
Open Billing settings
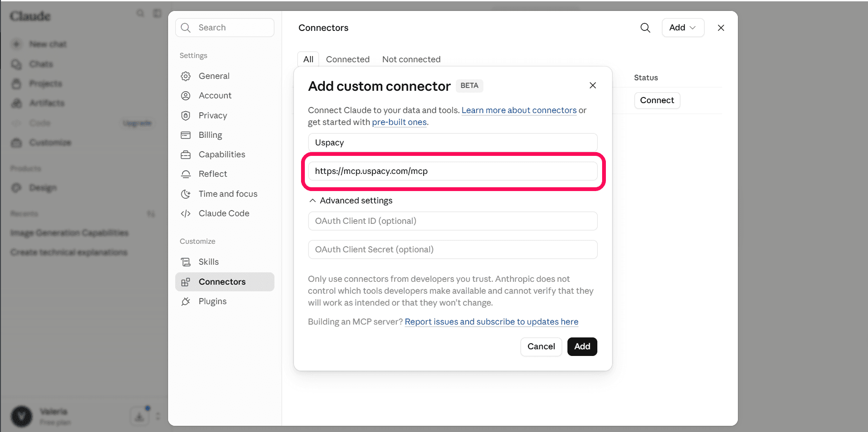coord(225,135)
